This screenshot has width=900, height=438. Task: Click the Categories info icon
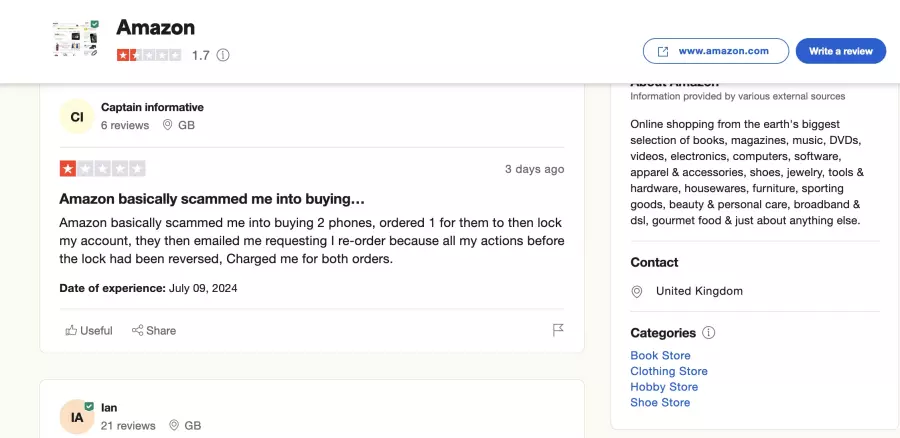pos(709,332)
